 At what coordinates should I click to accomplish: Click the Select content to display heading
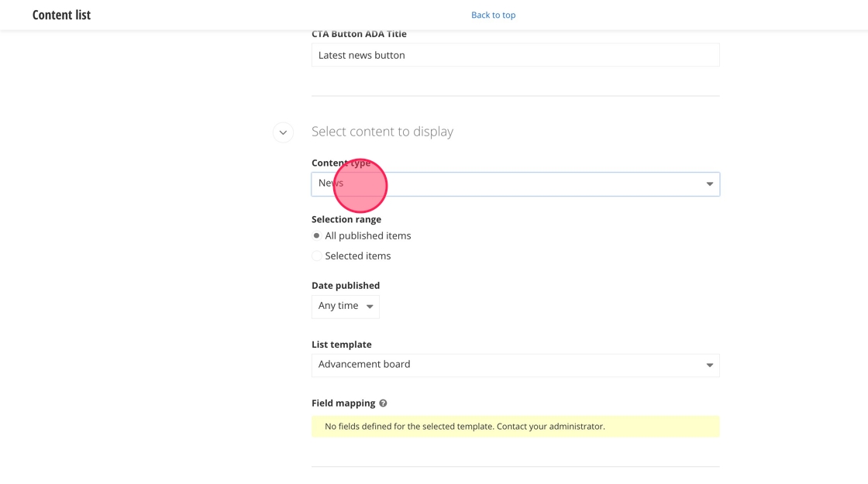(382, 132)
